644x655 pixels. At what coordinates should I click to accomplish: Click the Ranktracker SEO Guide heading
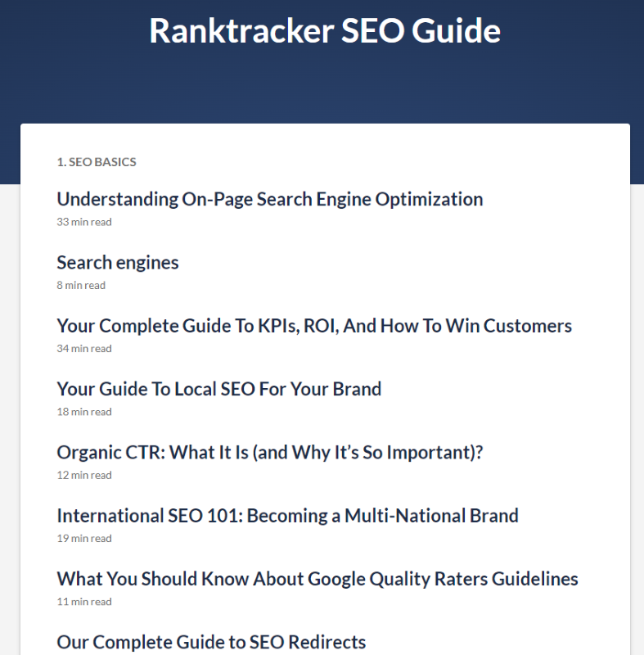tap(325, 30)
